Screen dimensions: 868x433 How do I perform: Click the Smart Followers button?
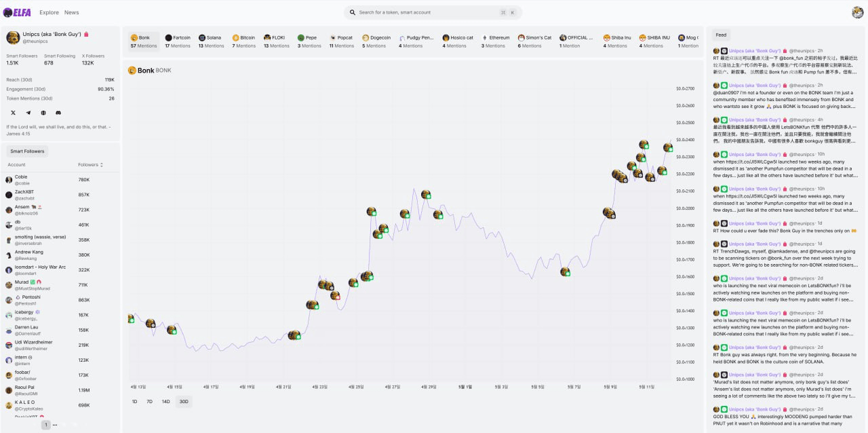27,151
